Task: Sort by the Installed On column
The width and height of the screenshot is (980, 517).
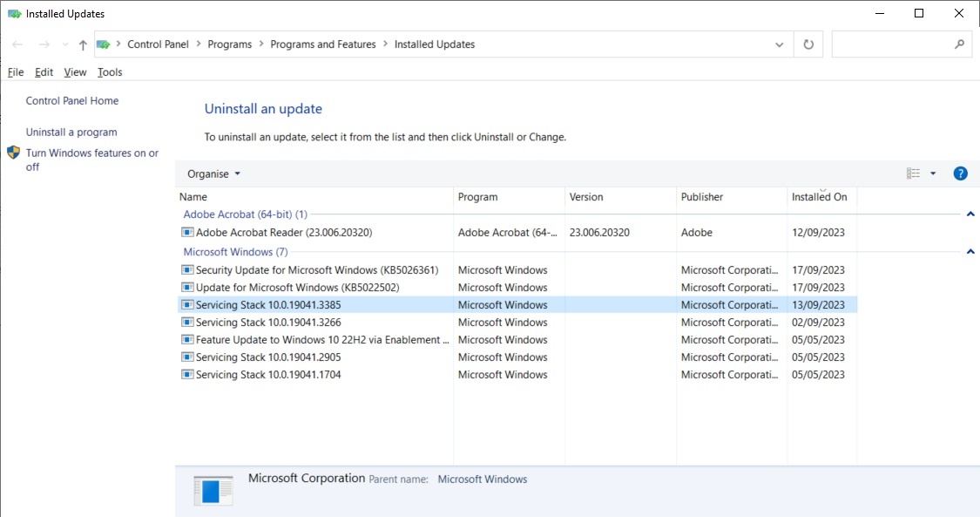Action: 819,197
